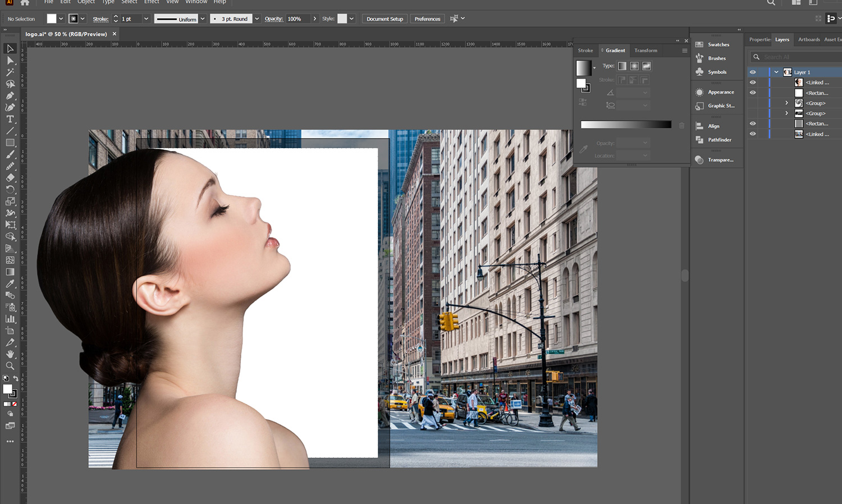842x504 pixels.
Task: Click the fill swatch in control bar
Action: click(52, 19)
